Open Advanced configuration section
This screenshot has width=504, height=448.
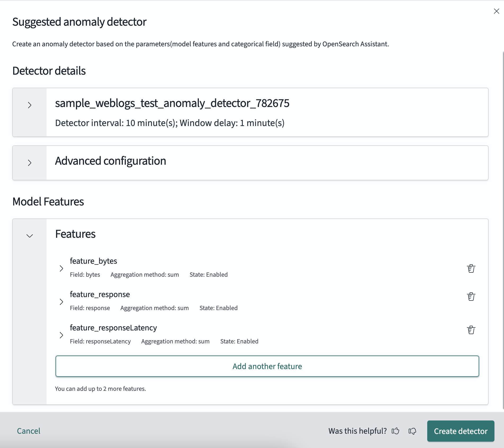pos(110,160)
